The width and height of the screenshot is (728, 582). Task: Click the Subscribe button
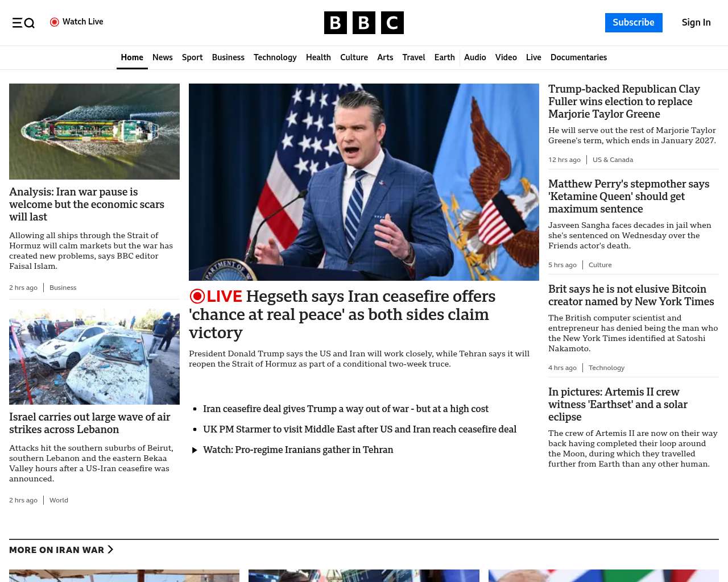[x=633, y=23]
